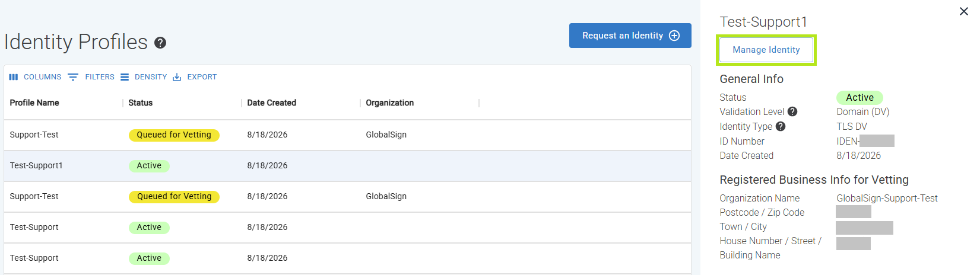Click the Request an Identity button
Image resolution: width=980 pixels, height=275 pixels.
click(630, 36)
